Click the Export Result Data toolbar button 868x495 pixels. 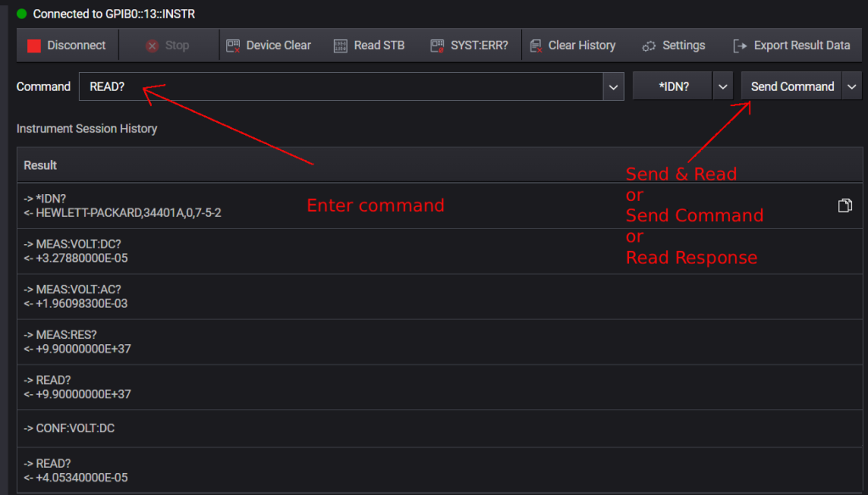tap(792, 46)
